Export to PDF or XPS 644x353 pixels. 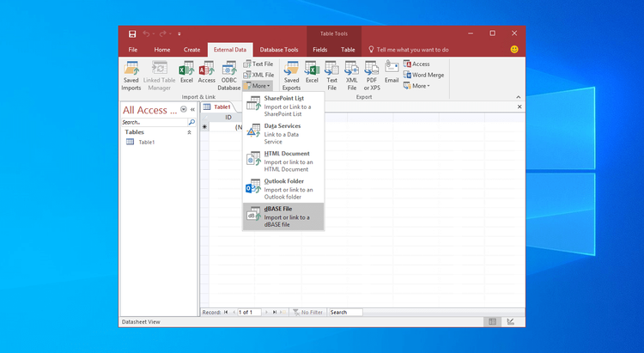pos(372,76)
